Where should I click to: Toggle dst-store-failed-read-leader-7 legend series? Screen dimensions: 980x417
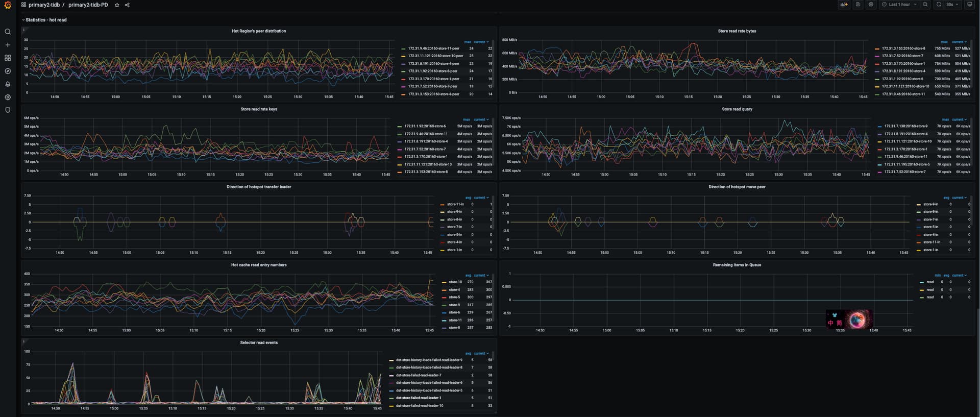click(x=419, y=375)
